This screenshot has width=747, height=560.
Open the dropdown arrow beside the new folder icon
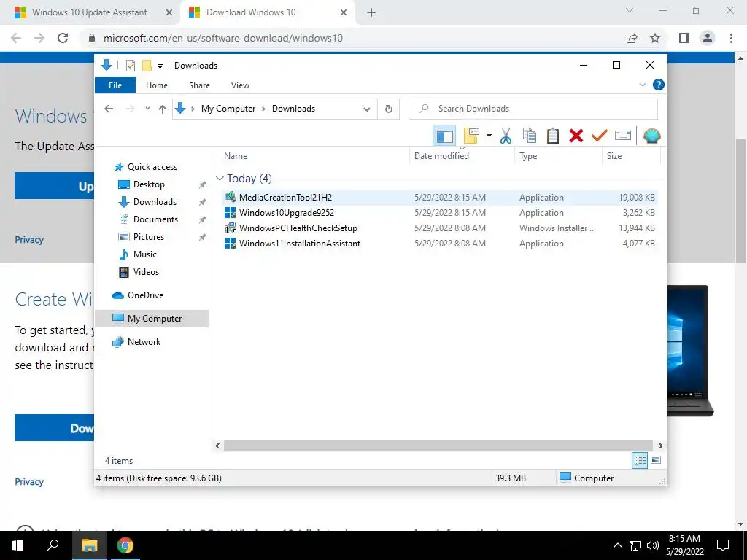pyautogui.click(x=489, y=136)
